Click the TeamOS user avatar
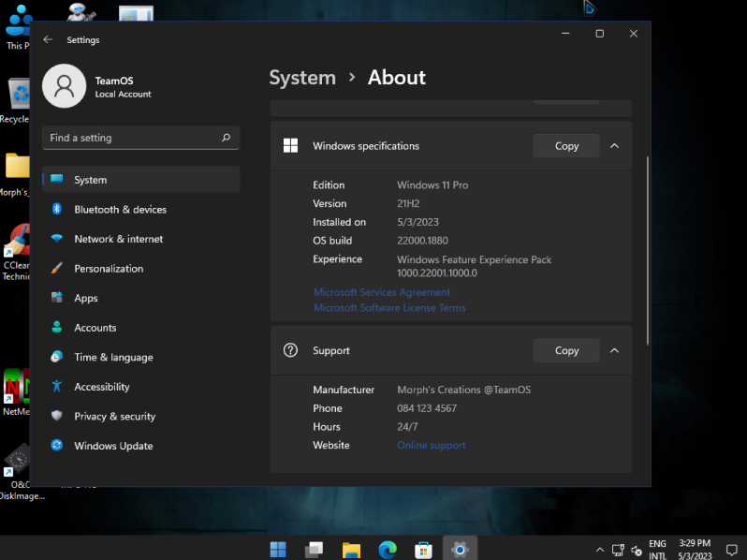The width and height of the screenshot is (747, 560). 65,86
